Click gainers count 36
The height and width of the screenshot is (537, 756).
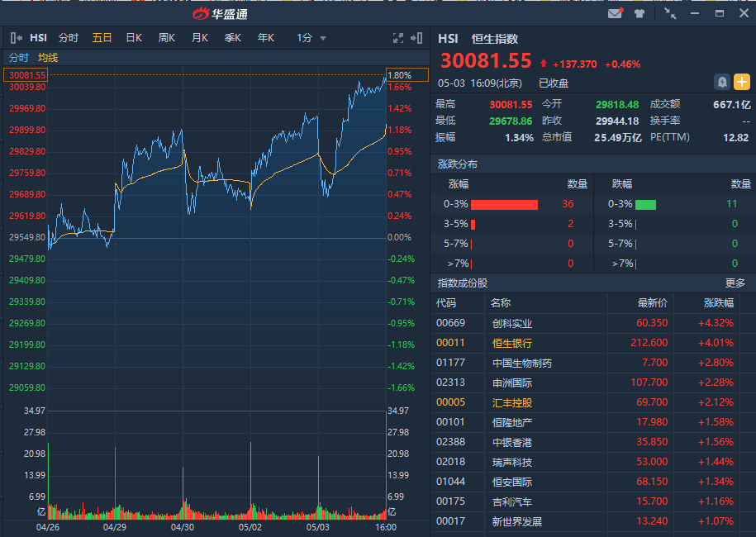point(568,204)
